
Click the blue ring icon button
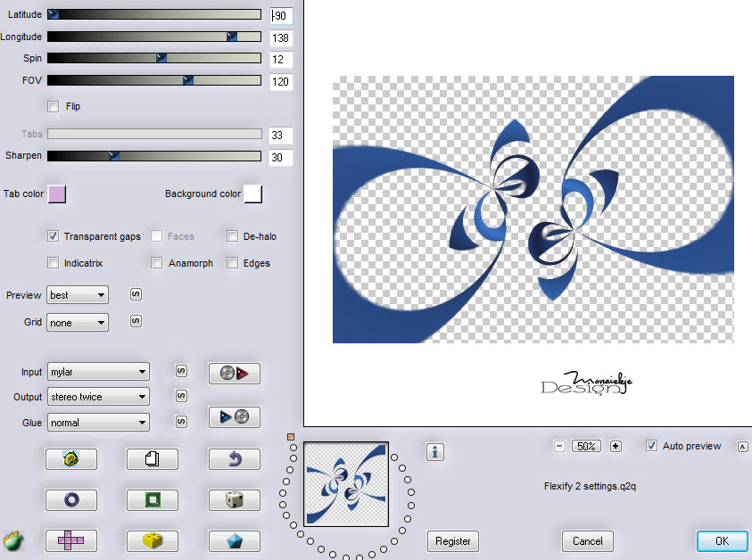[x=71, y=500]
